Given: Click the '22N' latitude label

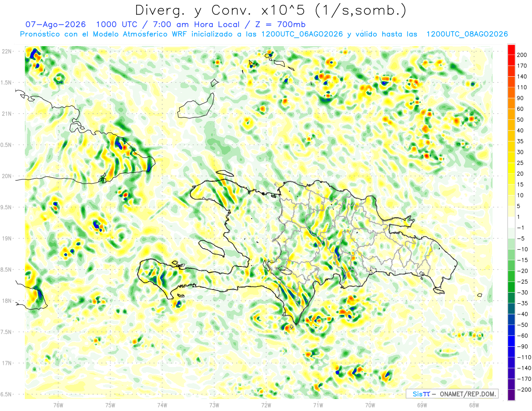Looking at the screenshot, I should (7, 51).
